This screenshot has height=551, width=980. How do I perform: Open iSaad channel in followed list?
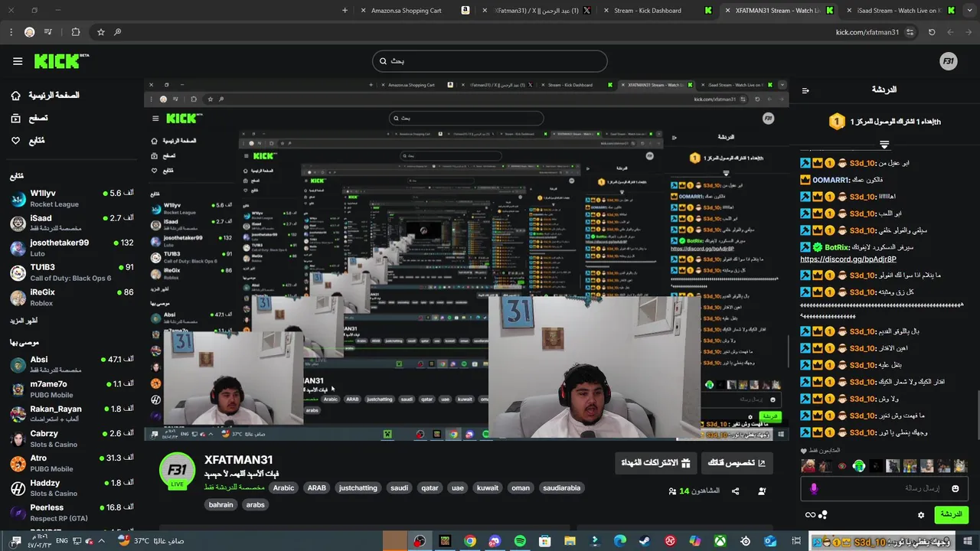71,223
